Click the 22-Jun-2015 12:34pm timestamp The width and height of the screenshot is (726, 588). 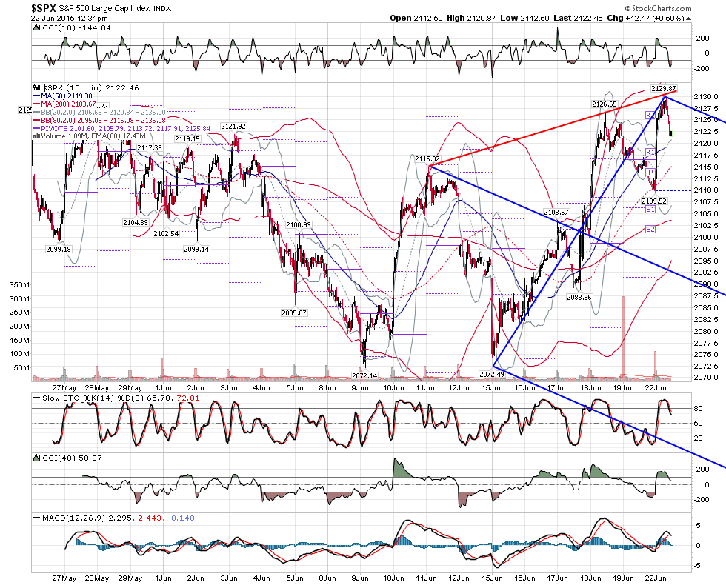[x=70, y=19]
